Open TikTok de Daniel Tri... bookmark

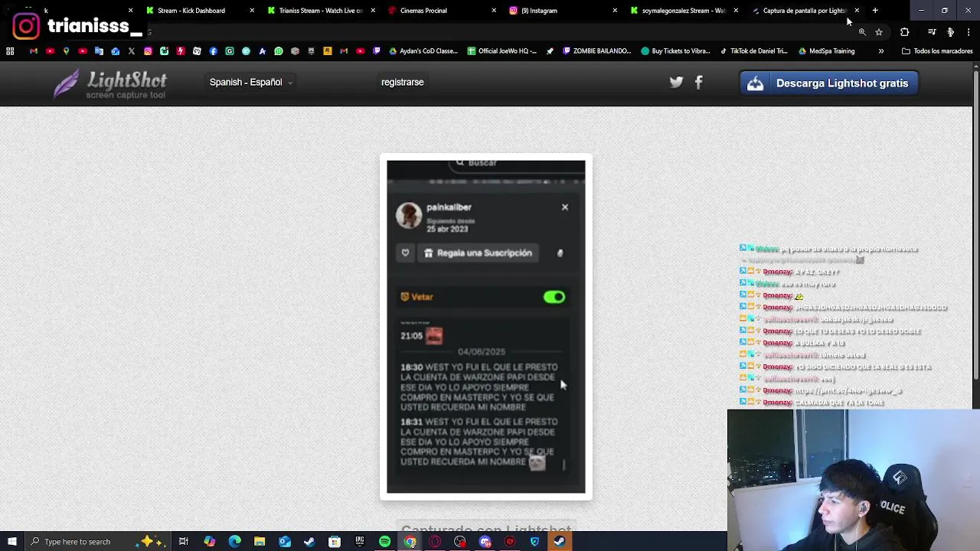[x=753, y=51]
